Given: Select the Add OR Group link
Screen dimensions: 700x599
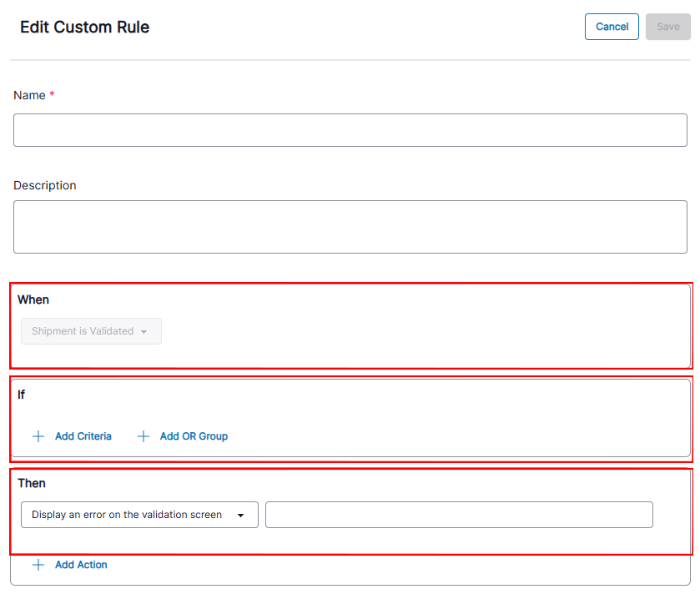Looking at the screenshot, I should coord(194,436).
